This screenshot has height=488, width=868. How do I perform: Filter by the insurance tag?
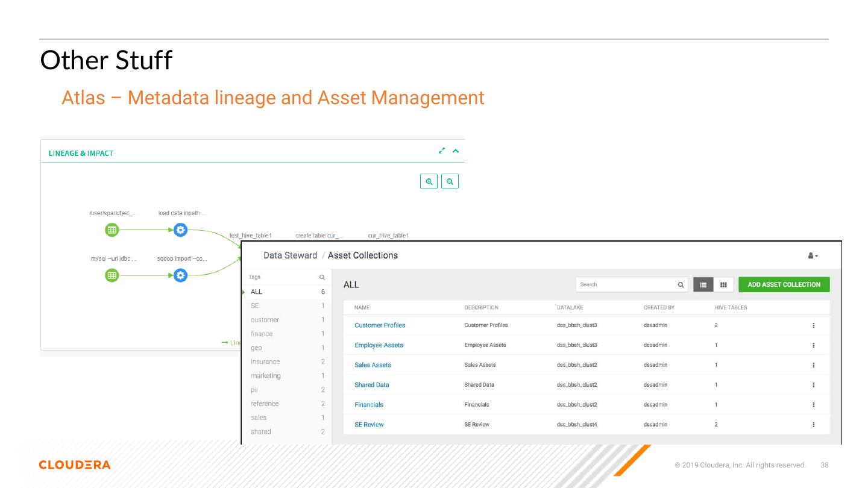point(265,362)
